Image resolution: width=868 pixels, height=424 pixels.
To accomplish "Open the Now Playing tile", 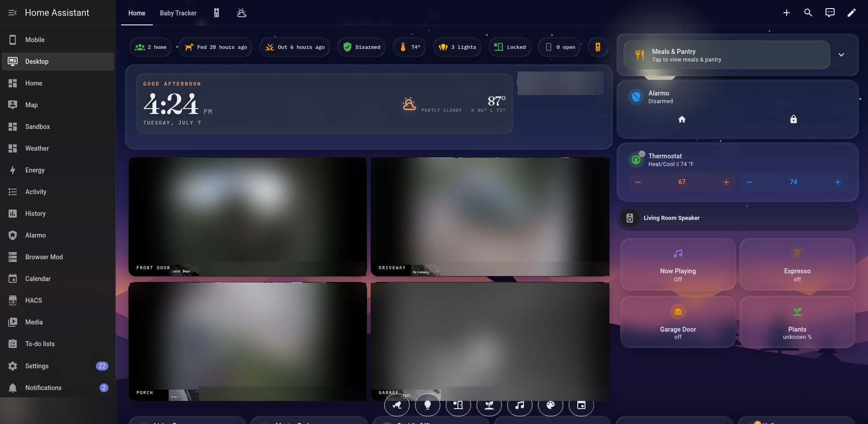I will point(678,264).
